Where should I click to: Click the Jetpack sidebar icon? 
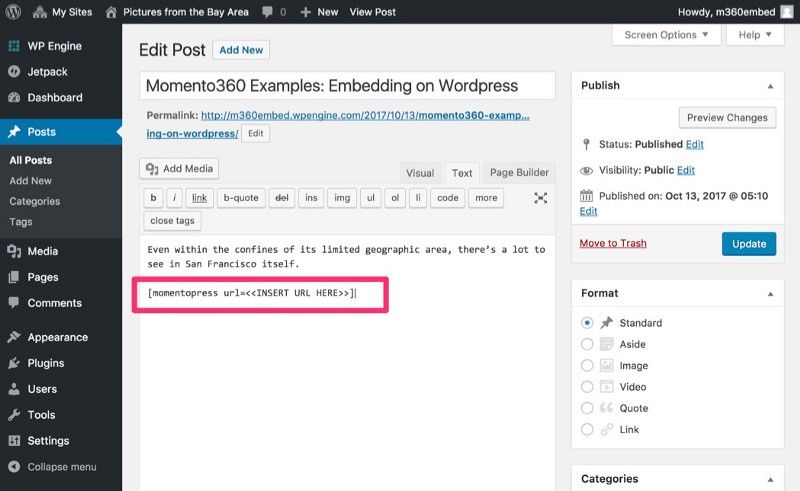click(14, 71)
